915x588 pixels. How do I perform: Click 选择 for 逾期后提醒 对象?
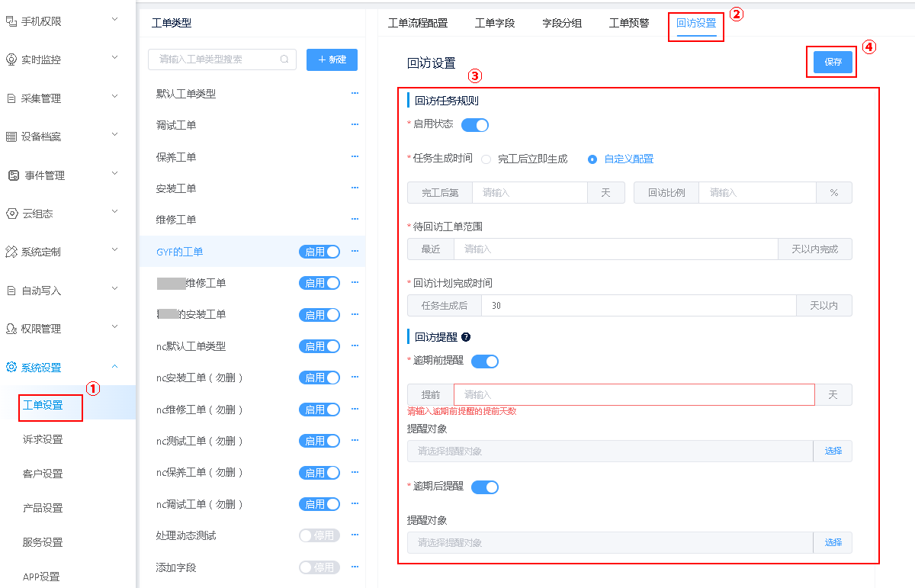[833, 542]
